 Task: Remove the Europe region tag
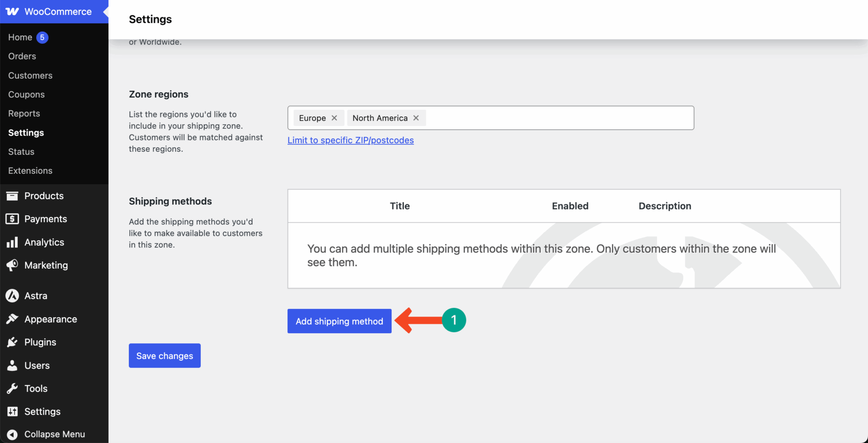click(x=334, y=118)
